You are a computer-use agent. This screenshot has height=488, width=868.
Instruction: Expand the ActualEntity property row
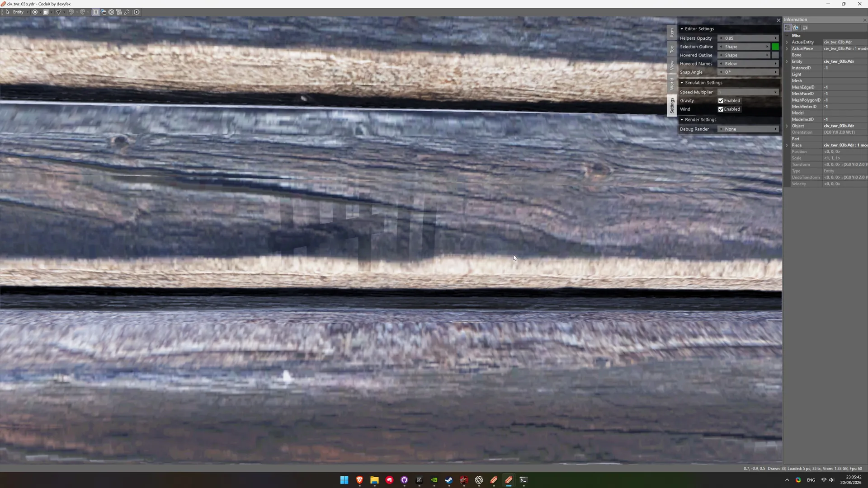787,42
